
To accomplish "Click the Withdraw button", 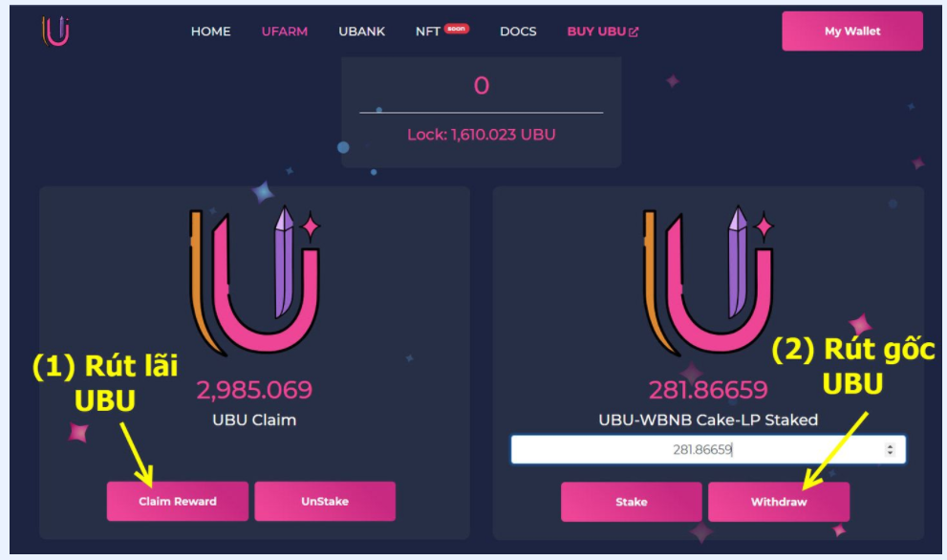I will (779, 502).
